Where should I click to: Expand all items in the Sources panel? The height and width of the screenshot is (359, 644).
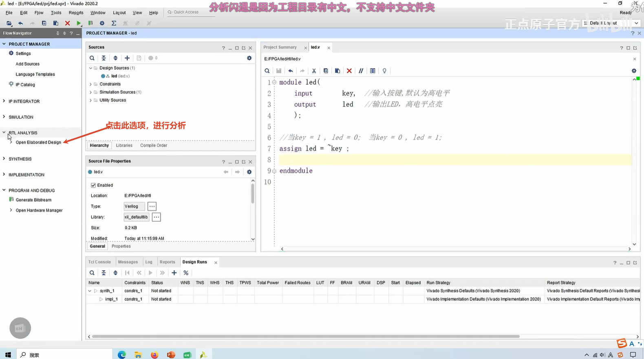click(x=115, y=58)
